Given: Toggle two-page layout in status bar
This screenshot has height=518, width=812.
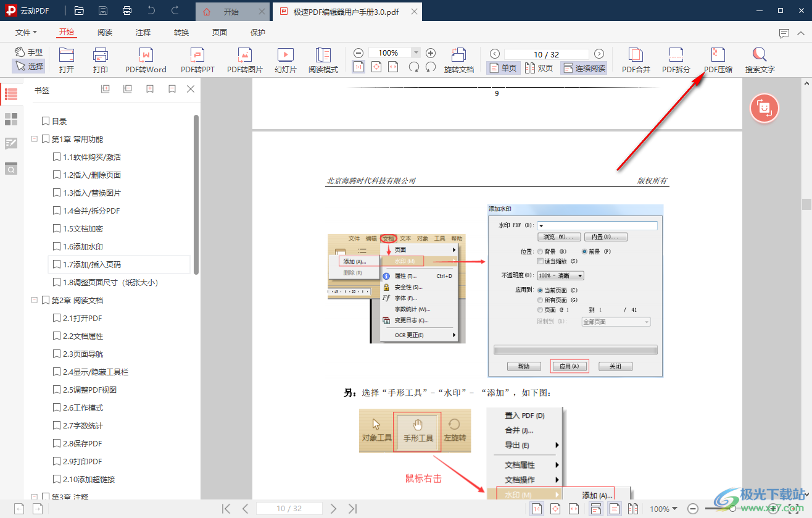Looking at the screenshot, I should (633, 509).
